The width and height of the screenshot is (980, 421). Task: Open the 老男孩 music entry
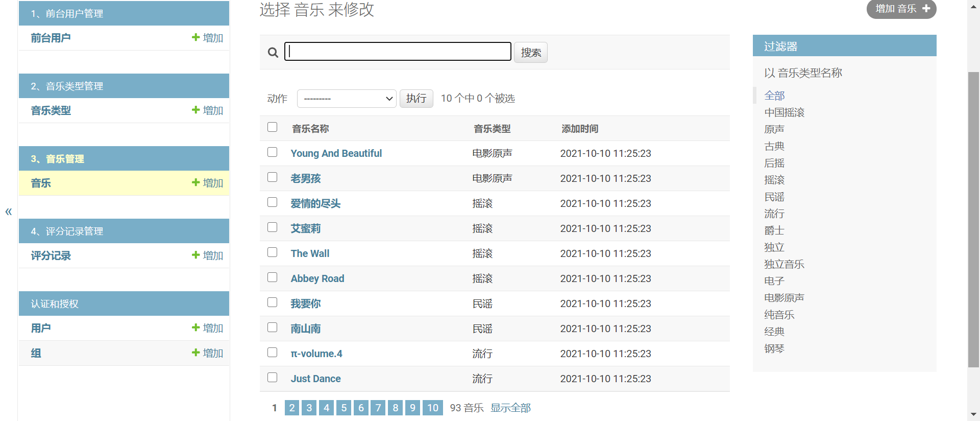click(306, 178)
